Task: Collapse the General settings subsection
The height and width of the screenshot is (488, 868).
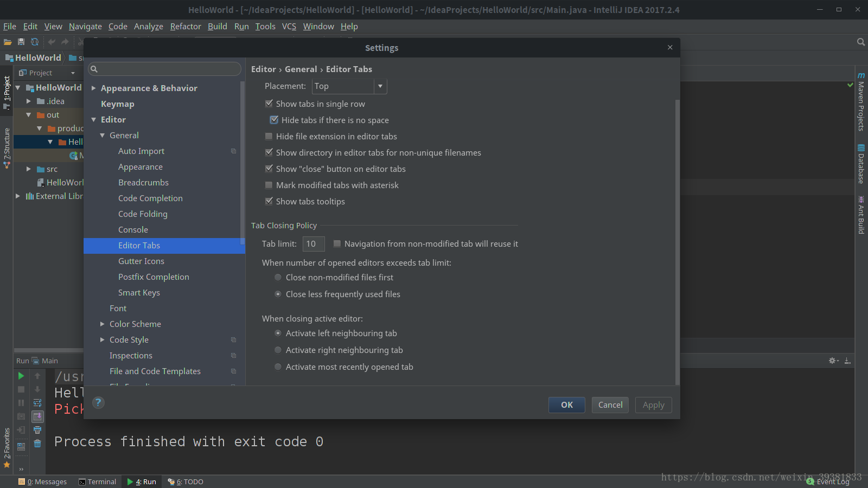Action: 103,135
